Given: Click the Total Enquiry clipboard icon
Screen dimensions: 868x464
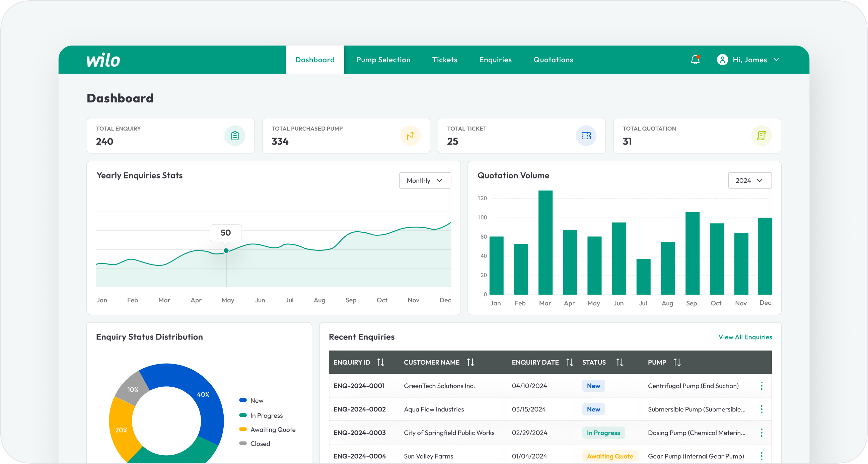Looking at the screenshot, I should pos(235,136).
